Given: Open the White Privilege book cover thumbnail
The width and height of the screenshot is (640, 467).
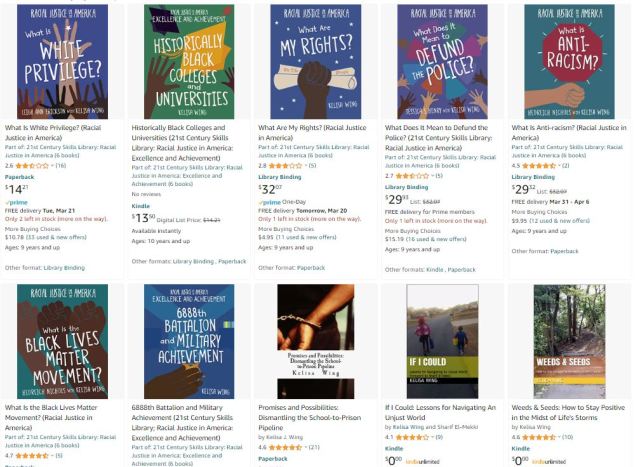Looking at the screenshot, I should point(62,62).
